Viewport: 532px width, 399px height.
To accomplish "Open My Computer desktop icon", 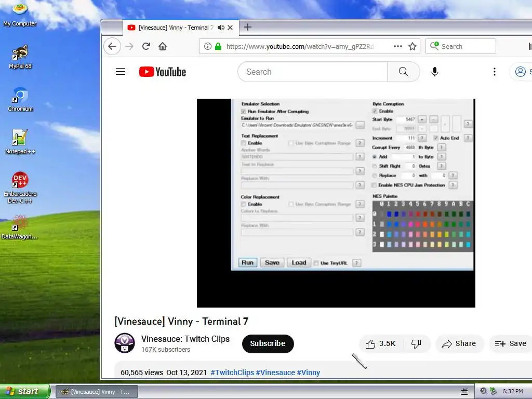I will tap(20, 14).
